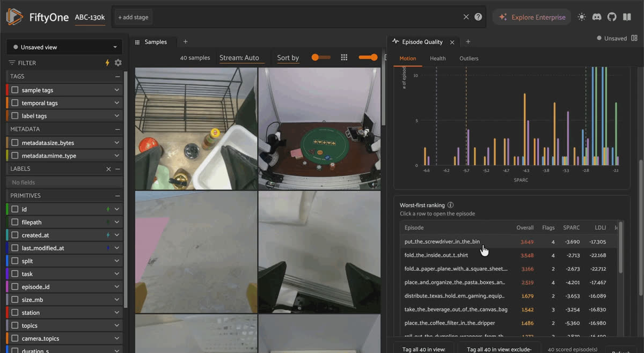Screen dimensions: 644x353
Task: Open sidebar filter settings gear
Action: [118, 63]
